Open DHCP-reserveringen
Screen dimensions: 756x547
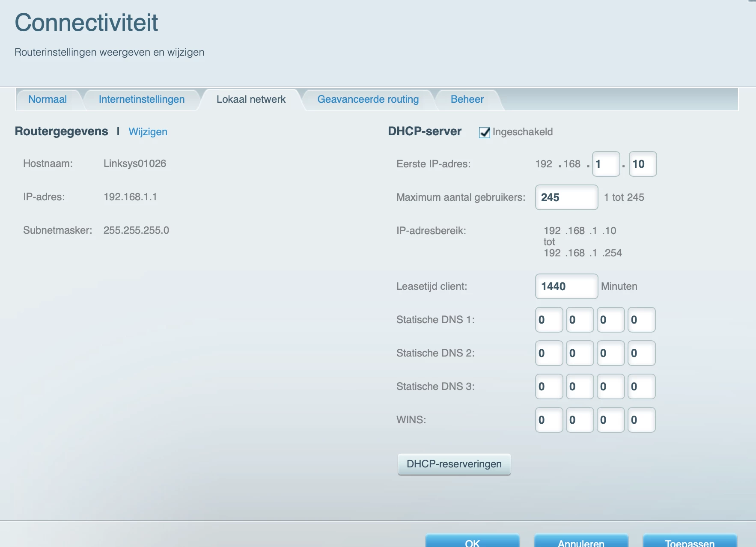coord(454,464)
